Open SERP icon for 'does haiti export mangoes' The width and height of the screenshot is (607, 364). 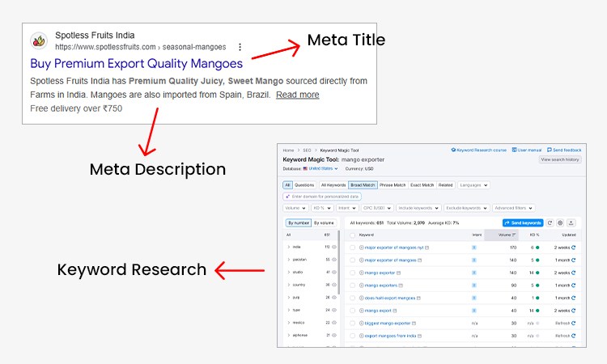point(418,298)
